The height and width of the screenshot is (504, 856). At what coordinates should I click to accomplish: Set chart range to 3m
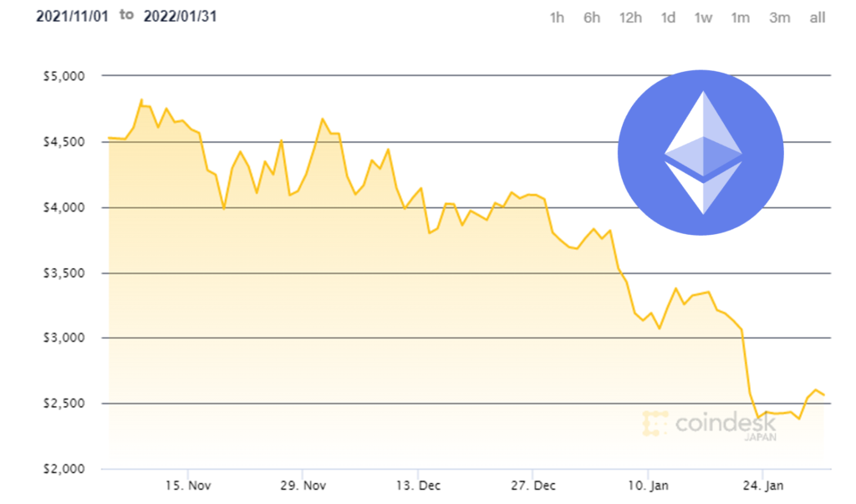click(779, 18)
